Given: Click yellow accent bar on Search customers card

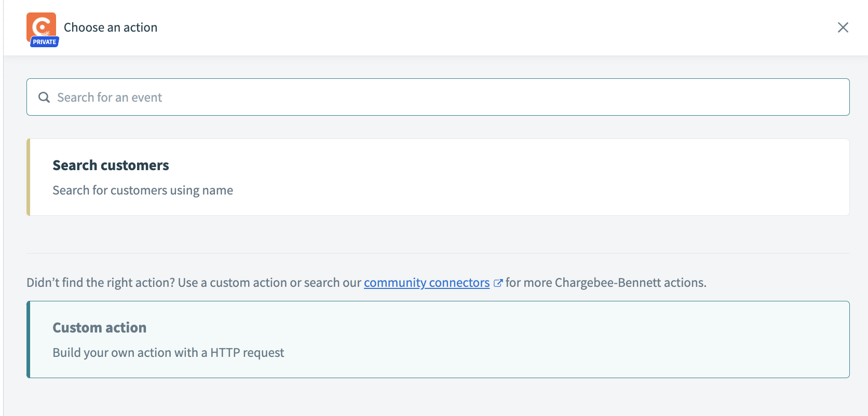Looking at the screenshot, I should point(29,177).
